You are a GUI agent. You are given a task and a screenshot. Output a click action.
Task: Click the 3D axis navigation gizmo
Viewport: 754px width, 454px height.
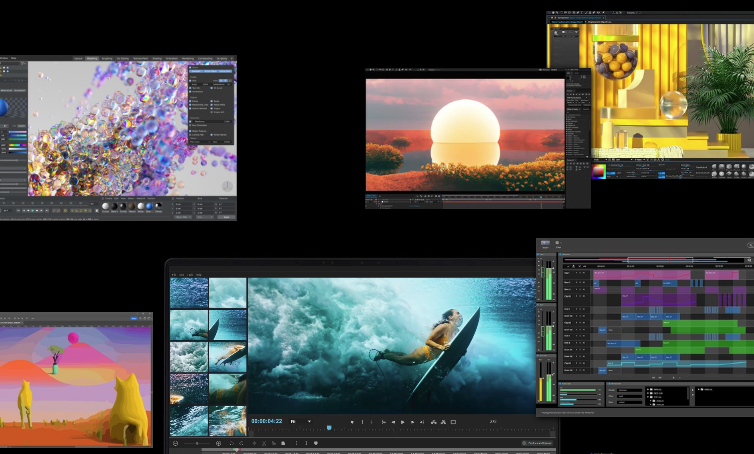(x=226, y=187)
